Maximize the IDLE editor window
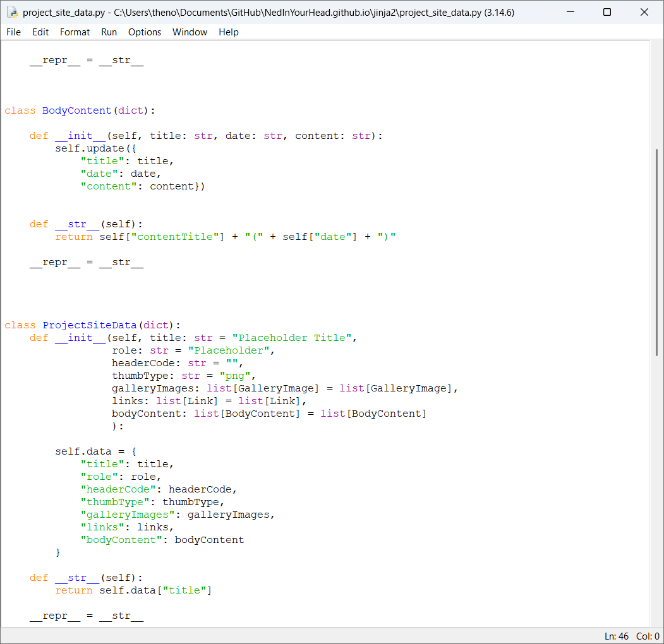 coord(607,12)
